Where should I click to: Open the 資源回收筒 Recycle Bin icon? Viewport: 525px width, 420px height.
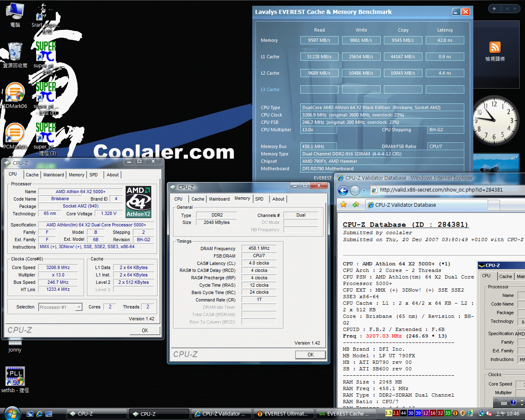point(15,55)
